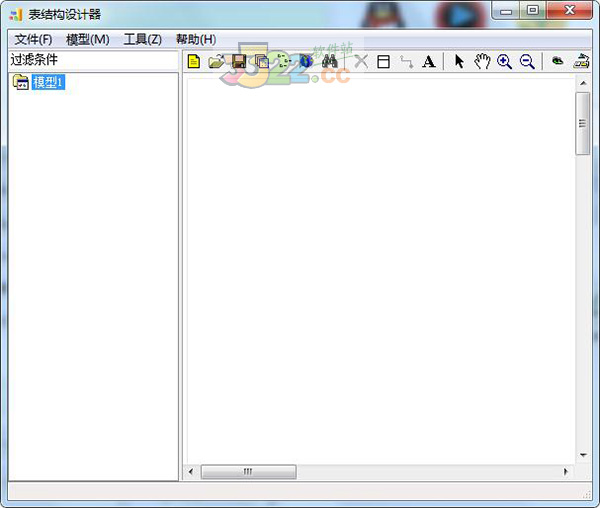Click the yellow new document icon
Viewport: 600px width, 508px height.
[x=194, y=61]
